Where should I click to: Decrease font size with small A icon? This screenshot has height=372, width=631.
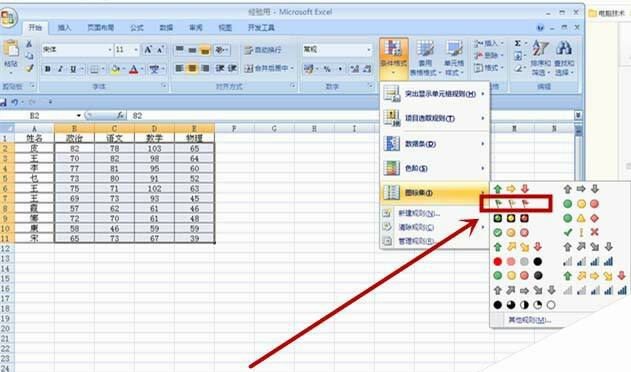coord(160,50)
